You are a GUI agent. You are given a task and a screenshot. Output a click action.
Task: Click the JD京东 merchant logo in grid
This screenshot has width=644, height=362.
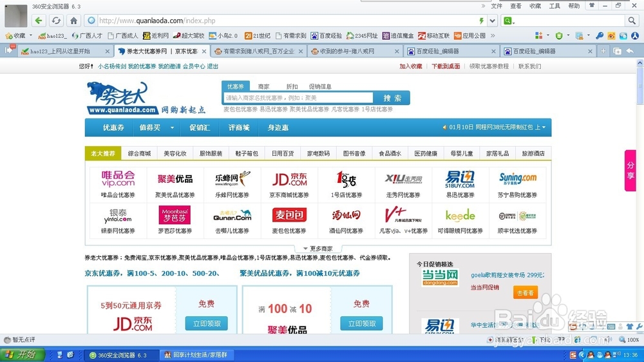[290, 179]
